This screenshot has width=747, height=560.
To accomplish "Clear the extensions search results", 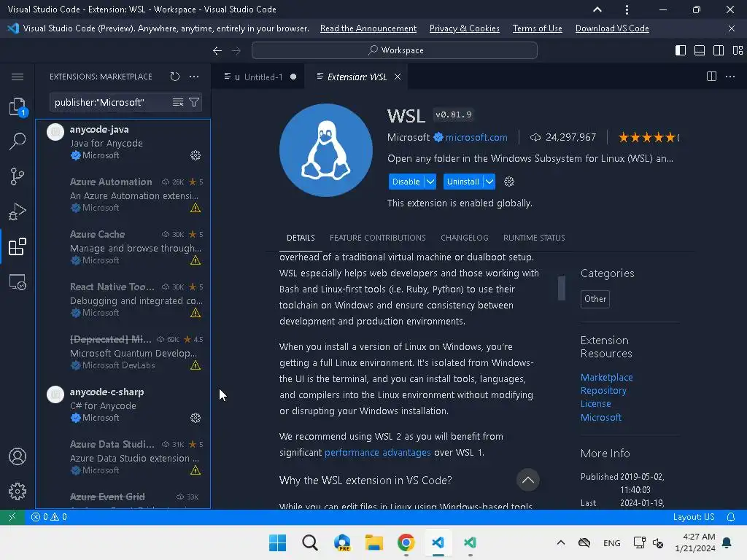I will 178,102.
